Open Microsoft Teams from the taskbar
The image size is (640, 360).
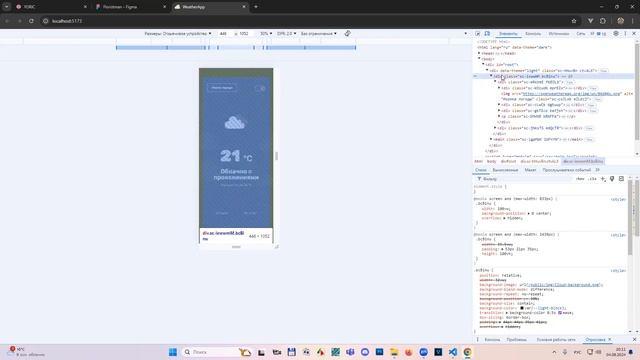pyautogui.click(x=350, y=352)
